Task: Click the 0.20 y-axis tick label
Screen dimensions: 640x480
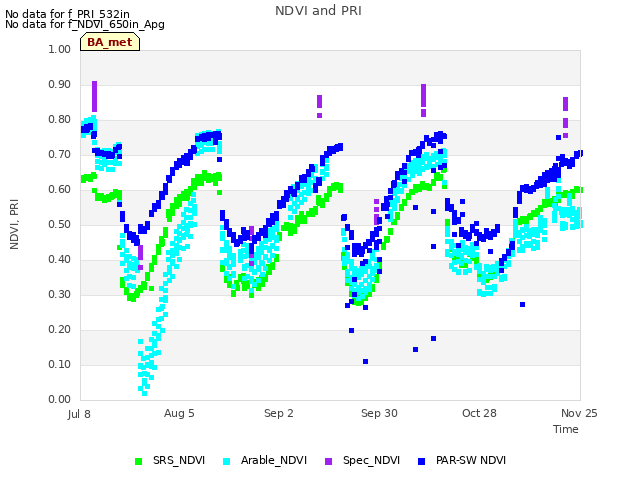Action: click(x=60, y=330)
